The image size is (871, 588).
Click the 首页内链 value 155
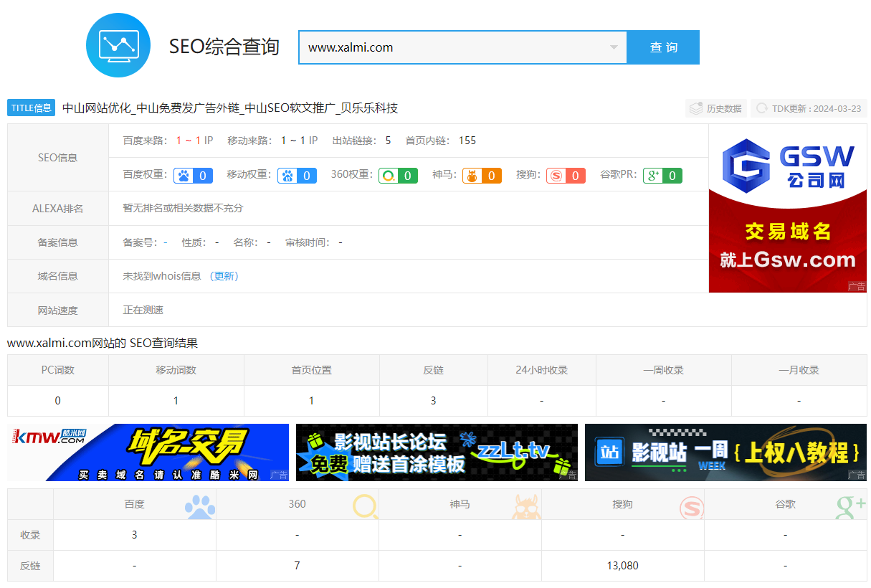pyautogui.click(x=467, y=141)
